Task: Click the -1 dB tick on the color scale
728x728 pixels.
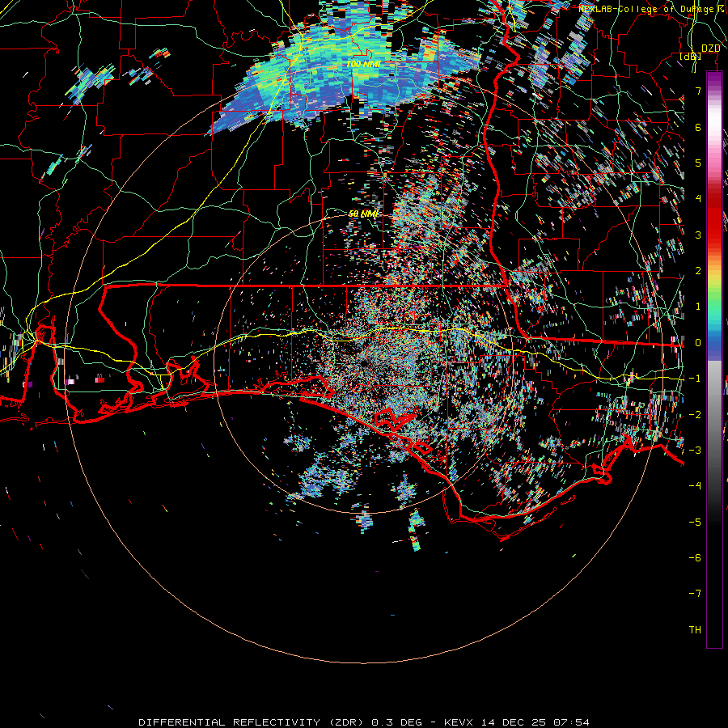Action: point(695,379)
